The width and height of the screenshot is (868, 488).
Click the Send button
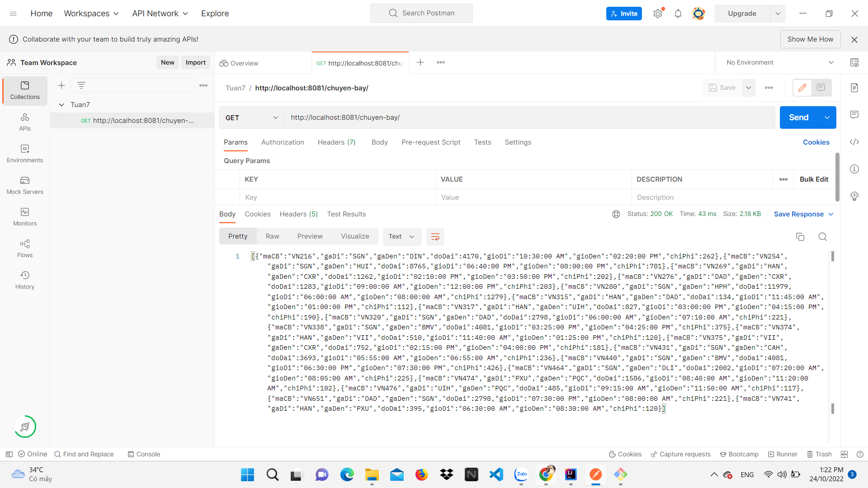[x=798, y=117]
